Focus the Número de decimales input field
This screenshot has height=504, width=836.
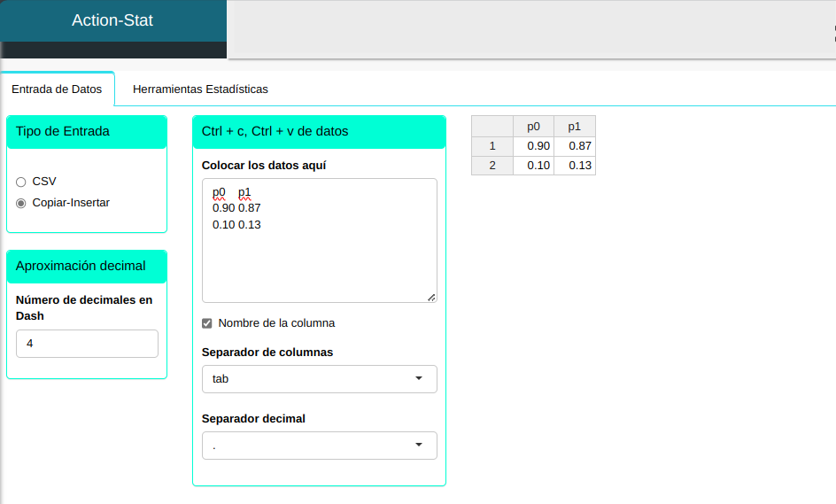(87, 344)
